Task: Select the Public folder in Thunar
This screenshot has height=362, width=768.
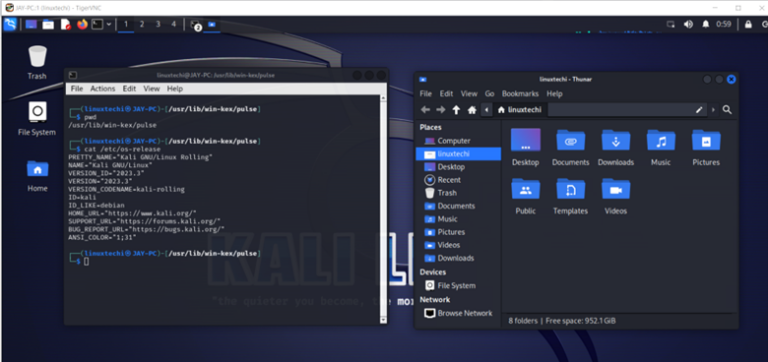Action: pyautogui.click(x=526, y=196)
